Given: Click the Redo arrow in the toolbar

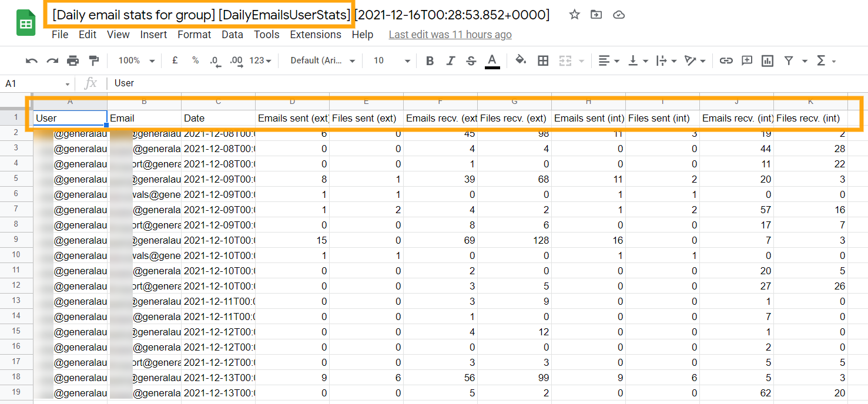Looking at the screenshot, I should pos(52,60).
